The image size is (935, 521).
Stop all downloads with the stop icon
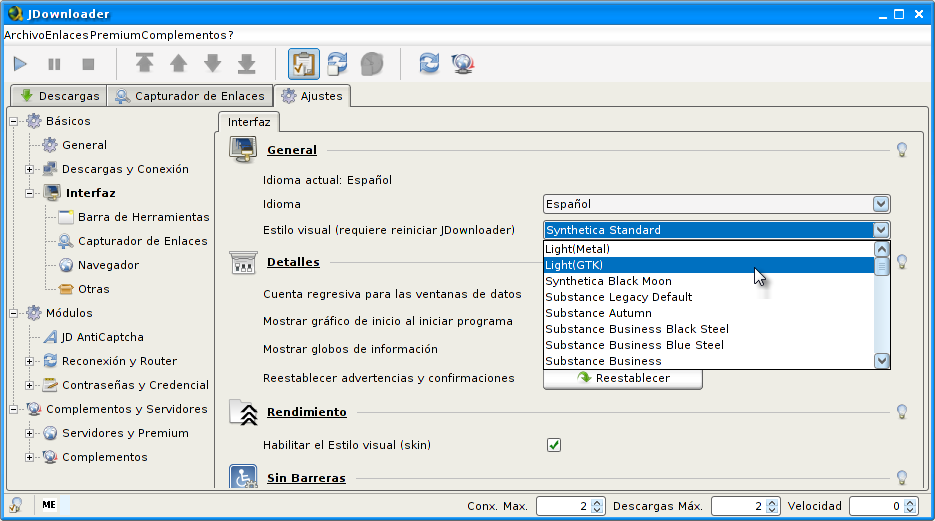coord(88,64)
